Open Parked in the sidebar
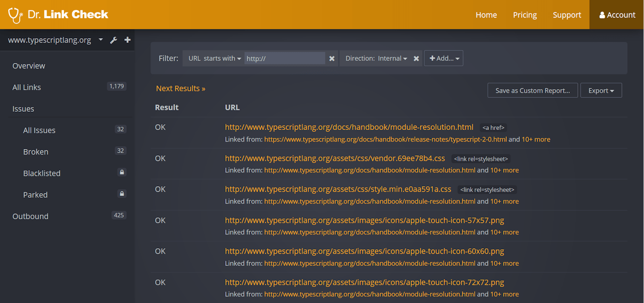 (35, 195)
